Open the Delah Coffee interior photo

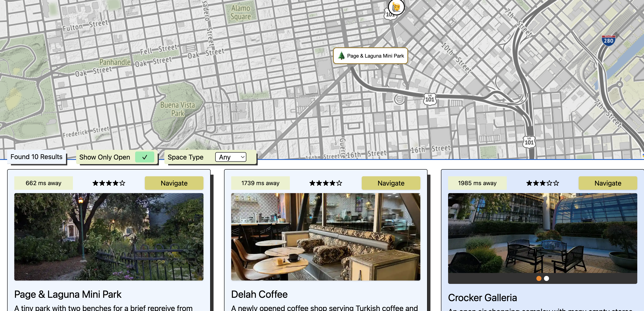click(326, 236)
